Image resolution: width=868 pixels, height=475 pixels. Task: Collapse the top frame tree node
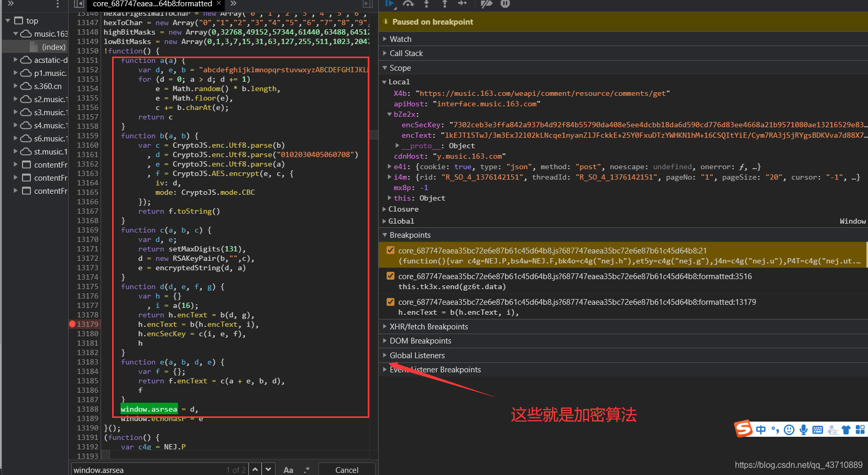pyautogui.click(x=8, y=21)
